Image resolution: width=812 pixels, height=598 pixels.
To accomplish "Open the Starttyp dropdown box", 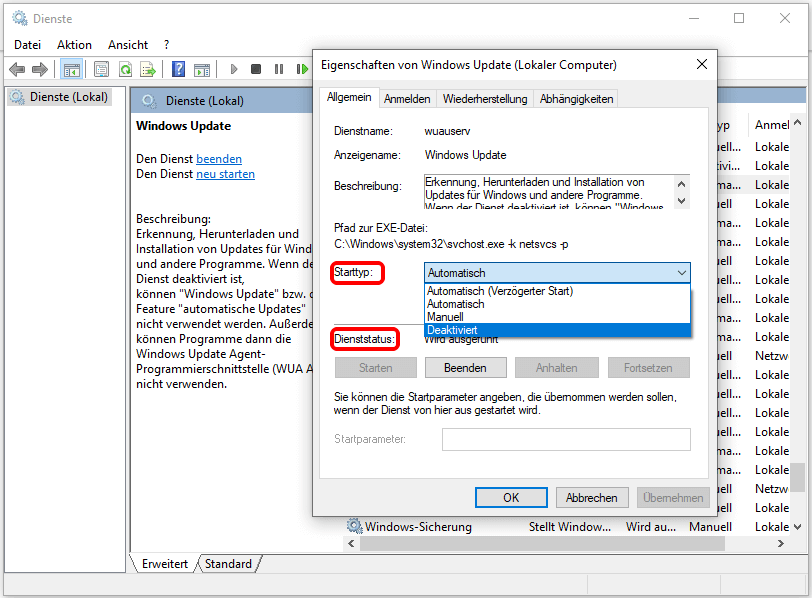I will [557, 272].
